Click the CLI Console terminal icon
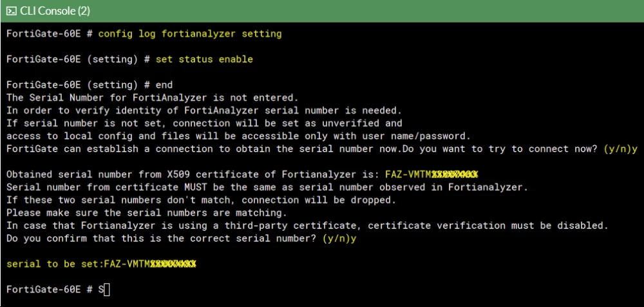The width and height of the screenshot is (644, 307). [x=12, y=11]
